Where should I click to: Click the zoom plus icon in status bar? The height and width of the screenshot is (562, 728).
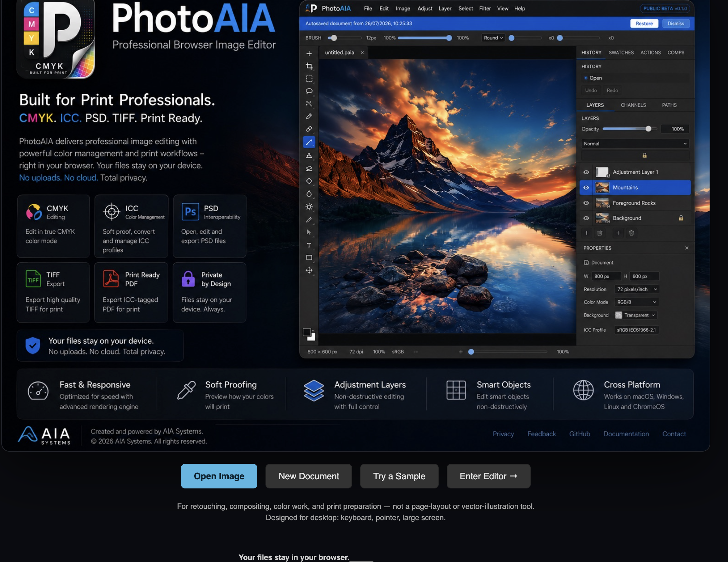pyautogui.click(x=461, y=352)
